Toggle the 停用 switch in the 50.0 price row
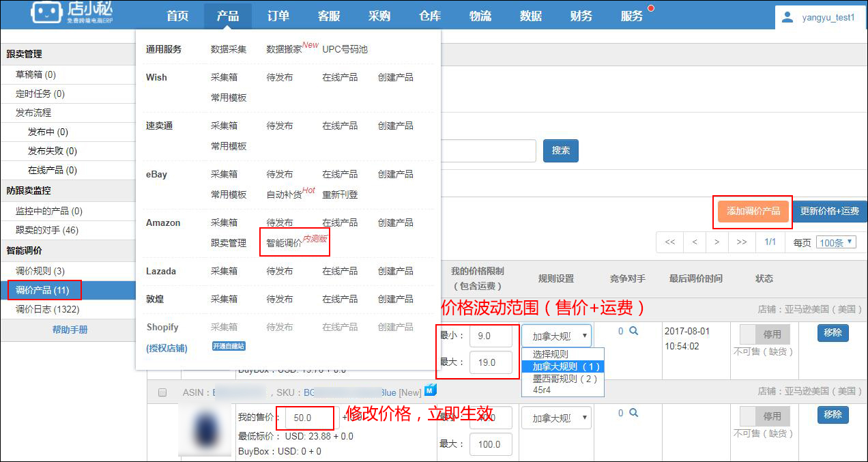 point(765,416)
